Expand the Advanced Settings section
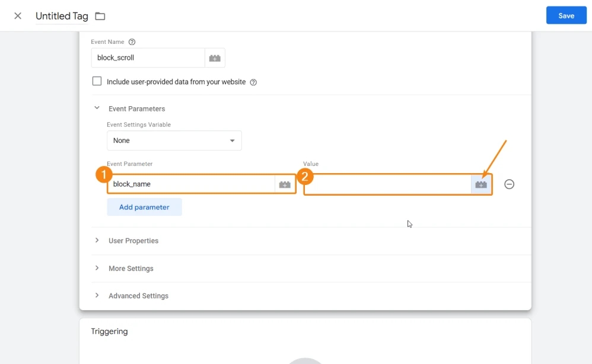592x364 pixels. click(x=97, y=295)
